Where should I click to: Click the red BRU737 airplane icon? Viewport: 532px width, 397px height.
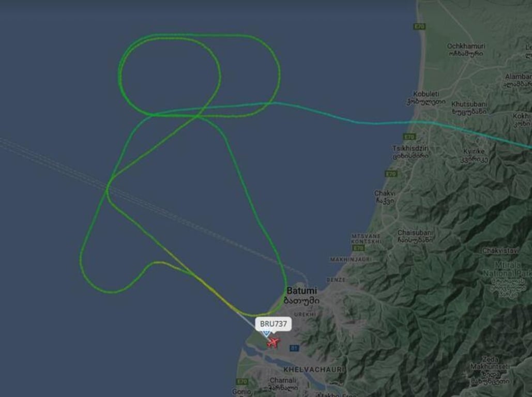[272, 342]
